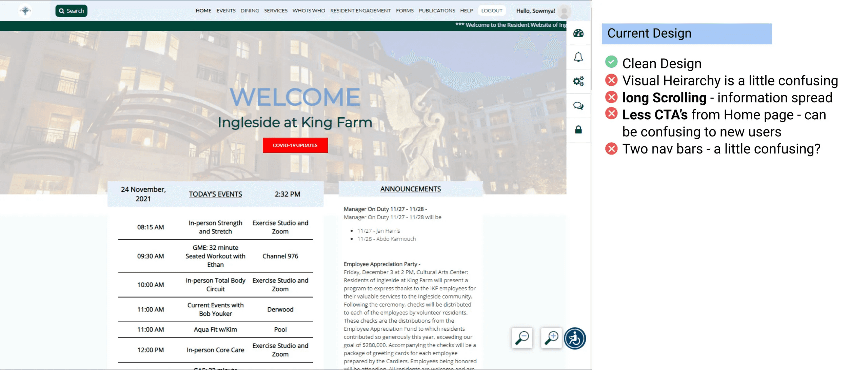
Task: Click the zoom out magnifier icon
Action: (x=522, y=338)
